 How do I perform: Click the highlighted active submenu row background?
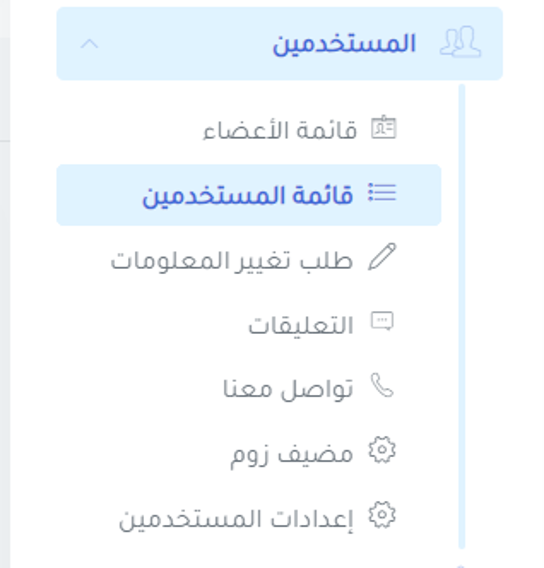point(249,195)
